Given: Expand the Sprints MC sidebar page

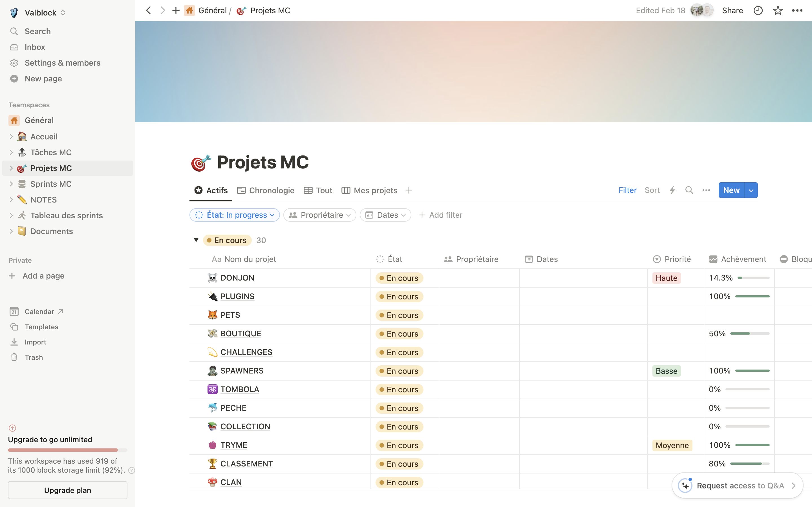Looking at the screenshot, I should coord(11,184).
